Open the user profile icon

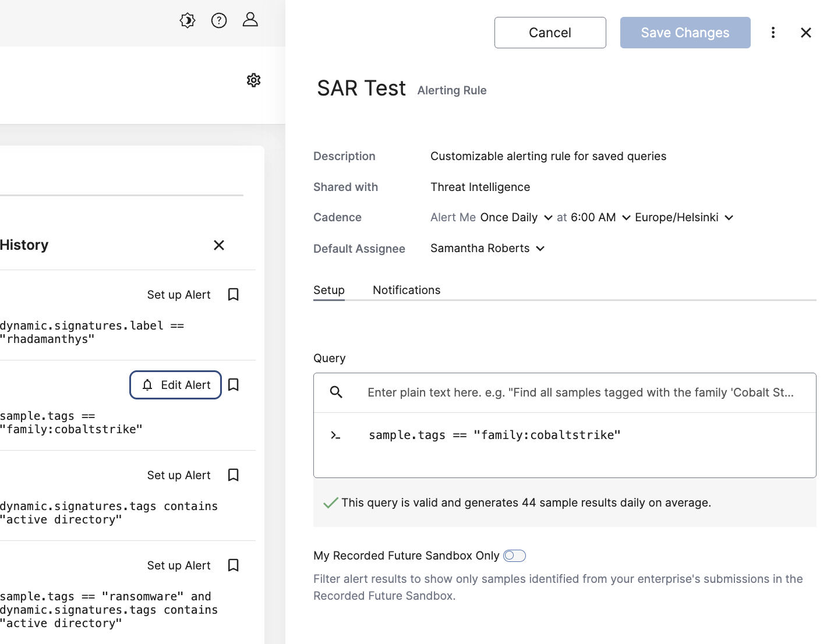[x=250, y=20]
